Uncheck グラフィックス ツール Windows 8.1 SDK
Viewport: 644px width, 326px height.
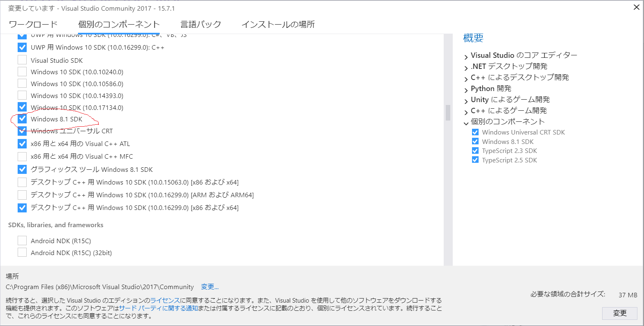point(22,169)
